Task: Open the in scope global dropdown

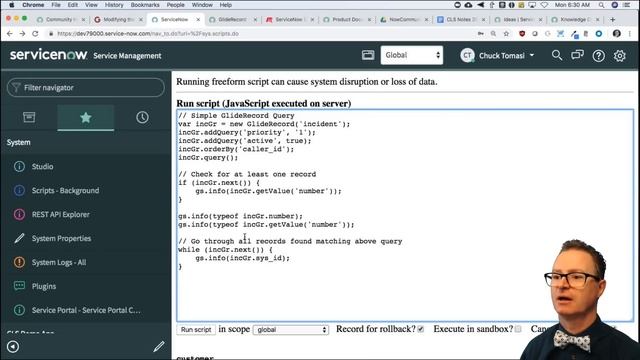Action: [x=290, y=329]
